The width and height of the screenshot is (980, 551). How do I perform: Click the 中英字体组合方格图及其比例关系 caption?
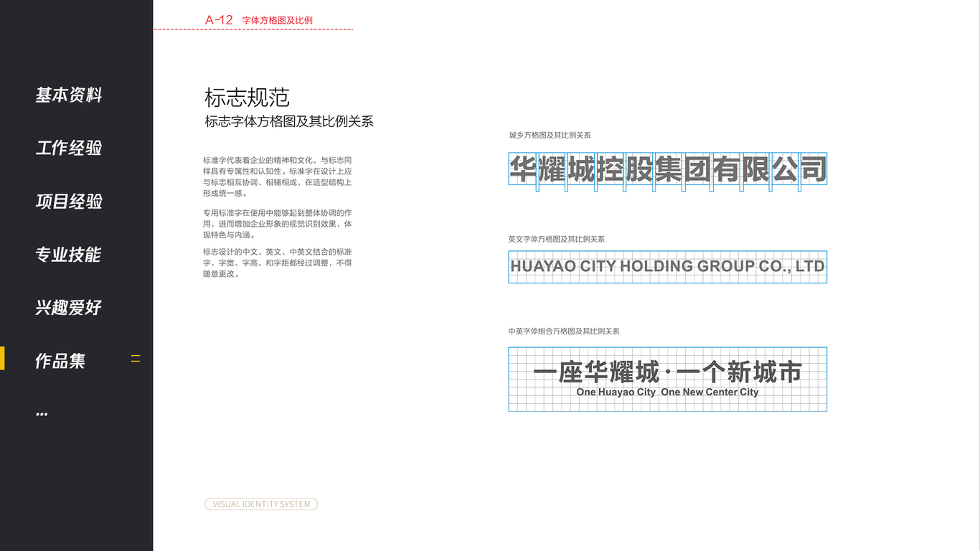point(564,331)
